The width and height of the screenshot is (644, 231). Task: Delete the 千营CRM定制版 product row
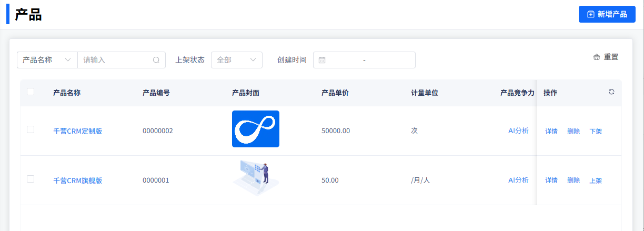[573, 131]
